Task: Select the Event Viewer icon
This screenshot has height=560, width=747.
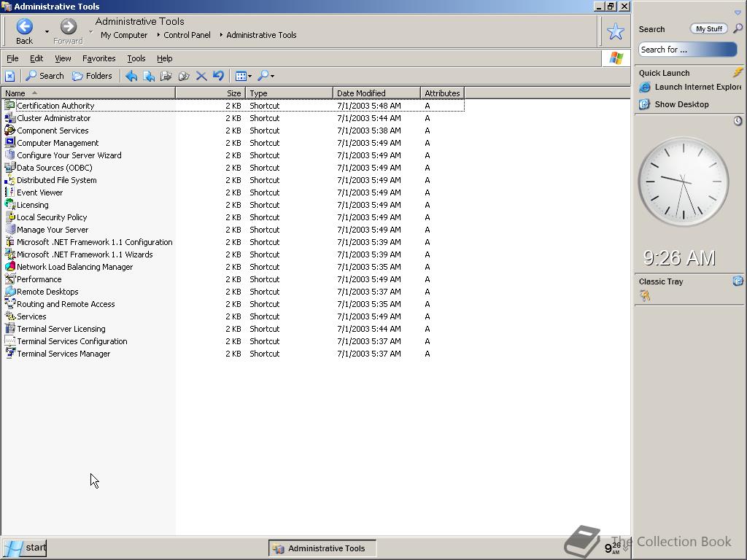Action: point(9,192)
